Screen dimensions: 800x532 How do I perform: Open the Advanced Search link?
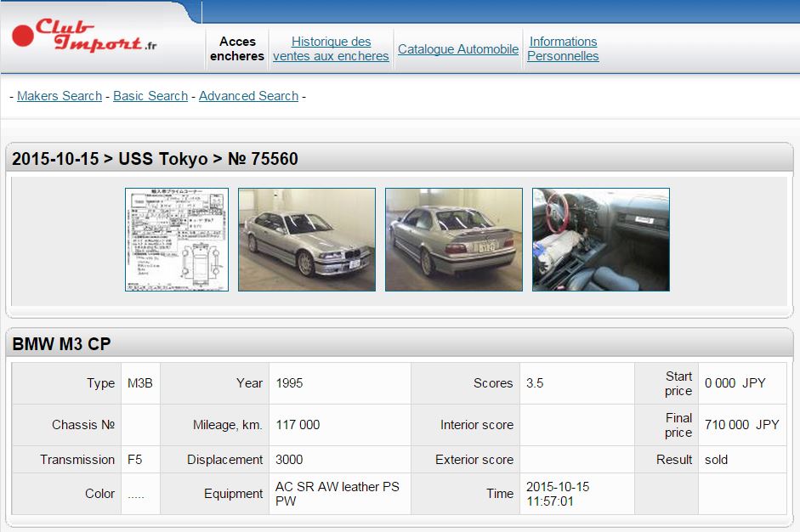click(x=248, y=96)
